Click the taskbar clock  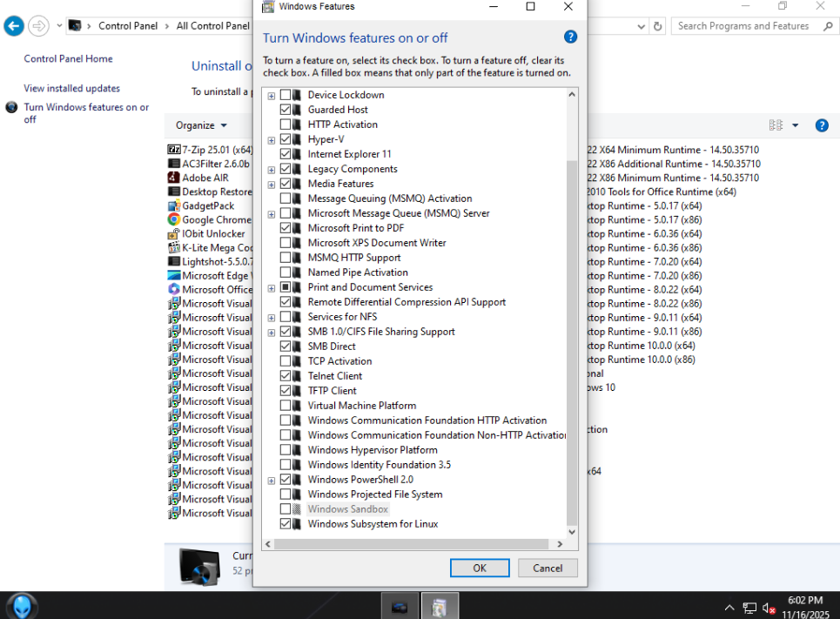click(x=805, y=607)
